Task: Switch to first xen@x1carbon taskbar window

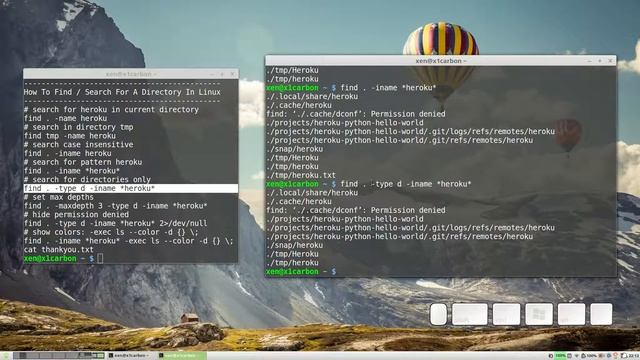Action: pyautogui.click(x=131, y=356)
